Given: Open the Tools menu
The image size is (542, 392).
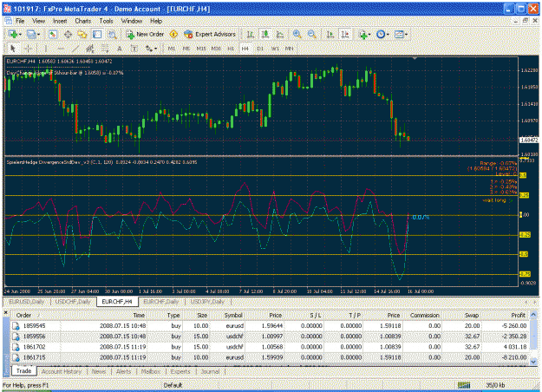Looking at the screenshot, I should click(x=106, y=21).
